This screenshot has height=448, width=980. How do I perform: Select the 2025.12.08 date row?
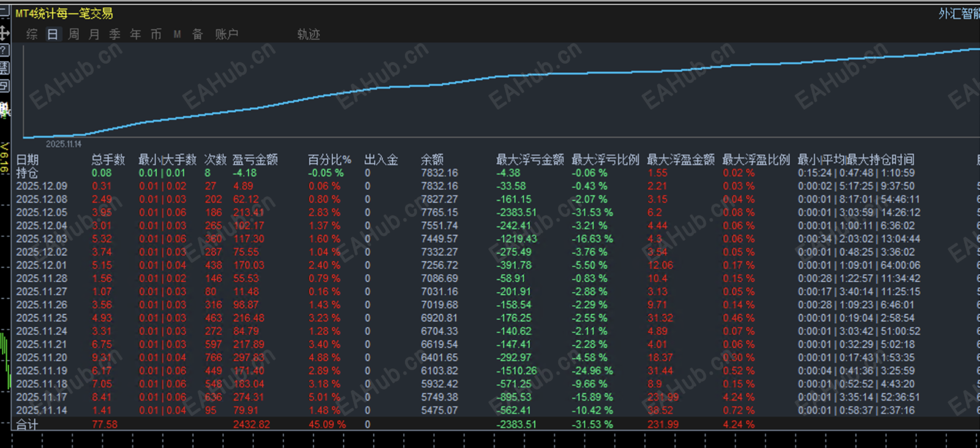(x=42, y=200)
